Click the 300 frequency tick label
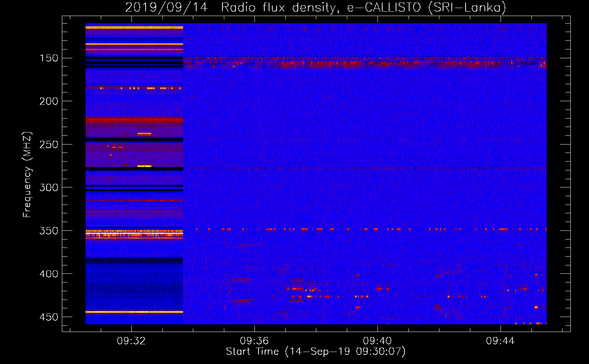 (49, 187)
